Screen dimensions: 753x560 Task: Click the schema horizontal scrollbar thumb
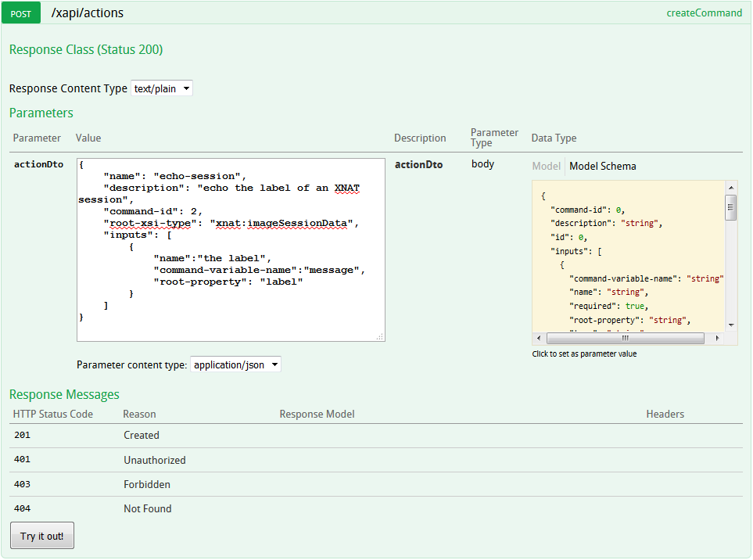(x=624, y=339)
